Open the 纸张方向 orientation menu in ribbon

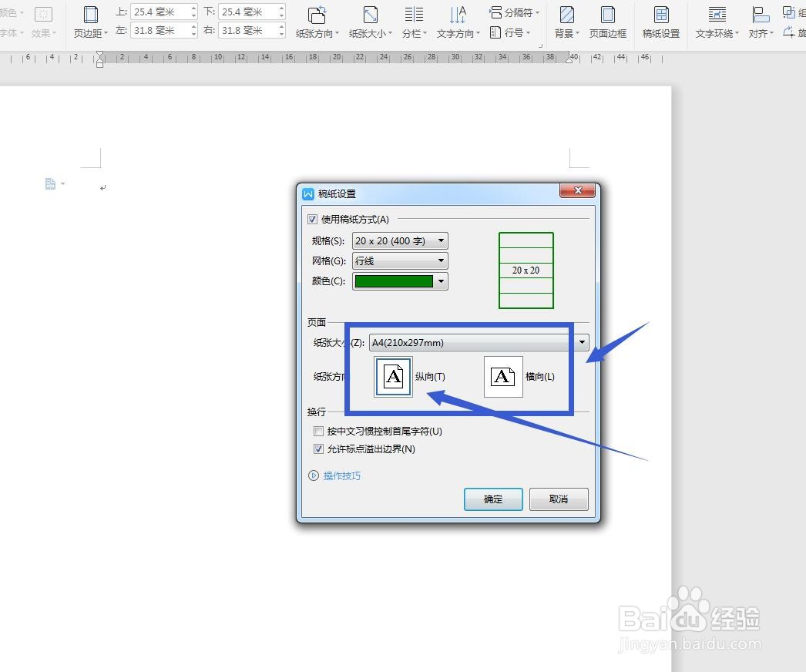click(x=317, y=22)
